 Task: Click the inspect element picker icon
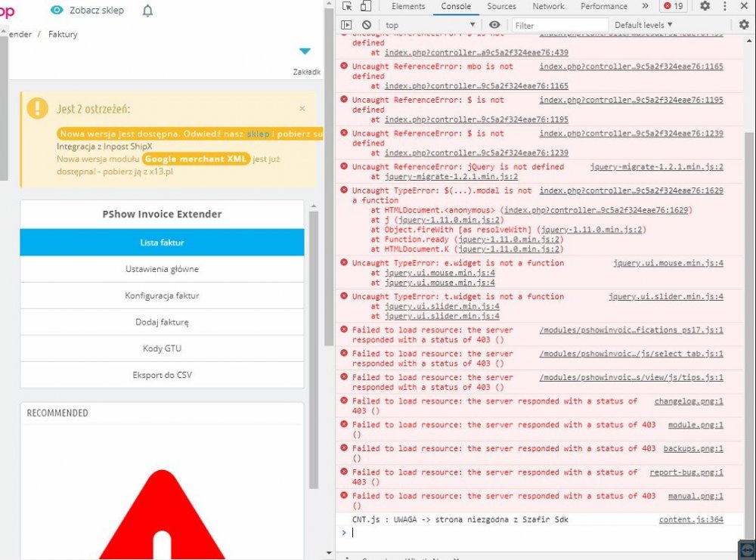(x=347, y=6)
